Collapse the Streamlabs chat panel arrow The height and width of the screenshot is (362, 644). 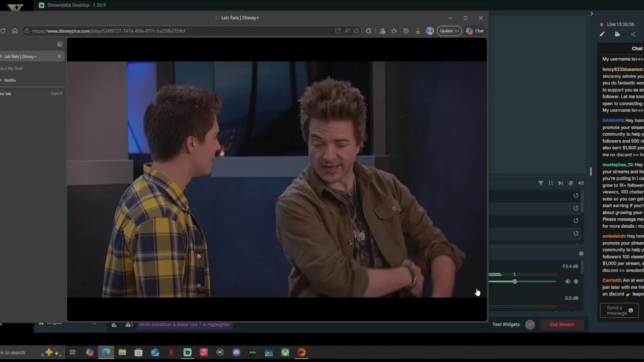pyautogui.click(x=592, y=14)
